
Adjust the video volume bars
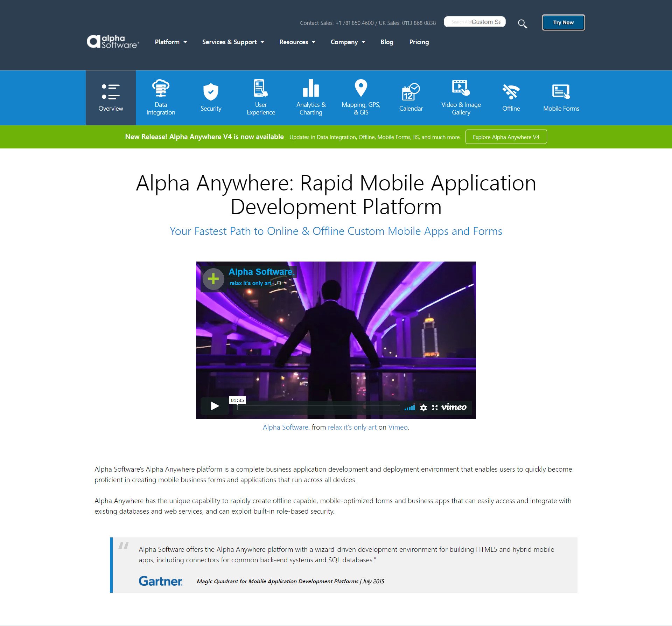click(x=409, y=408)
